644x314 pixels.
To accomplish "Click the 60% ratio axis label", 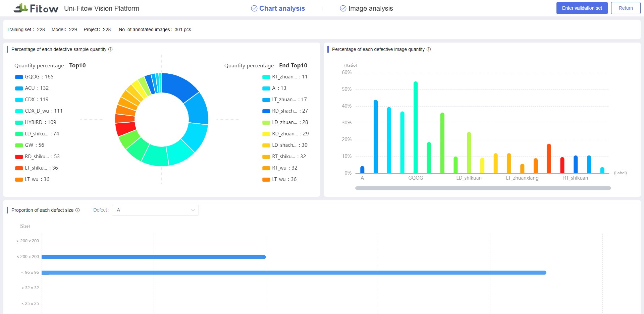I will coord(347,72).
